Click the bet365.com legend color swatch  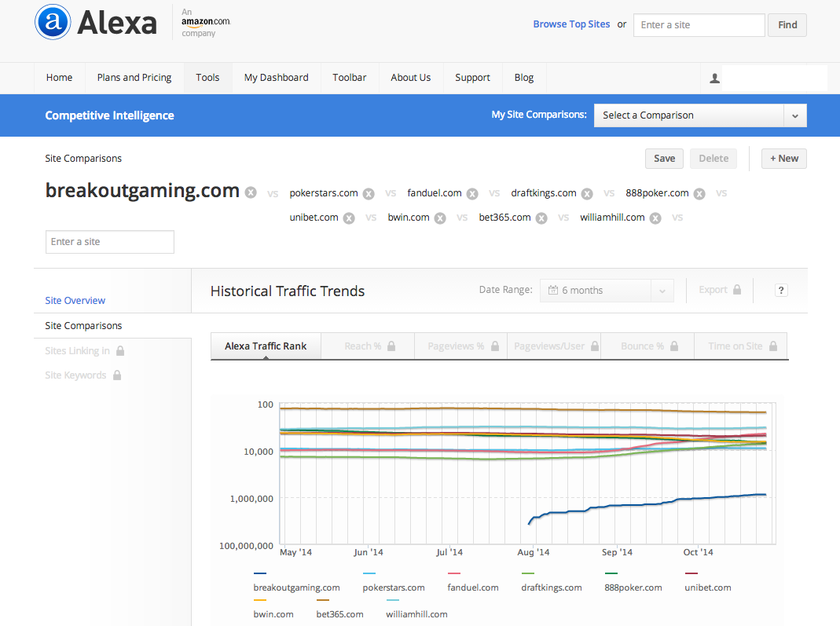tap(323, 600)
